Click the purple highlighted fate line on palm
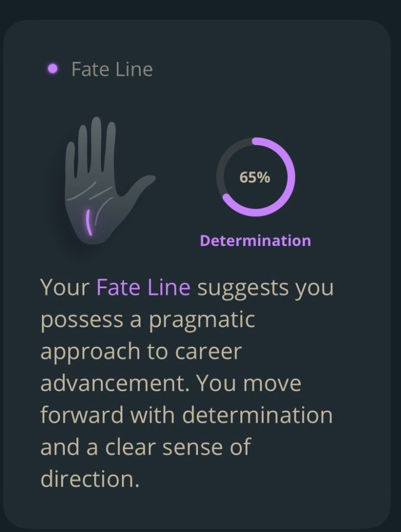Viewport: 401px width, 532px height. (89, 222)
